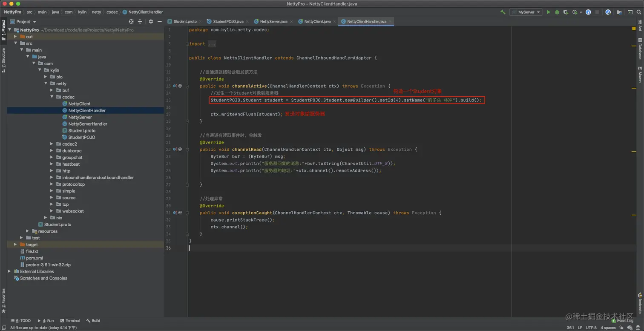The image size is (644, 331).
Task: Run MyServer with the green play icon
Action: [x=549, y=12]
